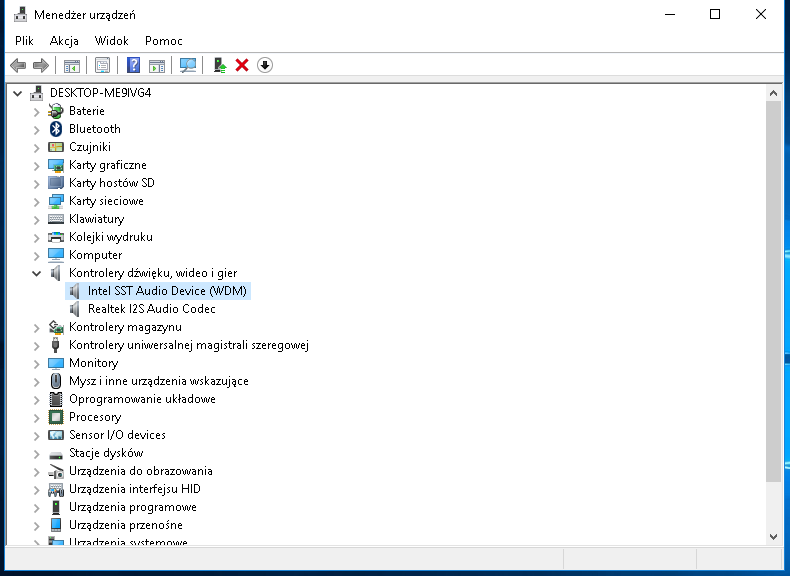Click the Realtek I2S Audio Codec speaker icon
This screenshot has height=576, width=790.
click(x=75, y=309)
